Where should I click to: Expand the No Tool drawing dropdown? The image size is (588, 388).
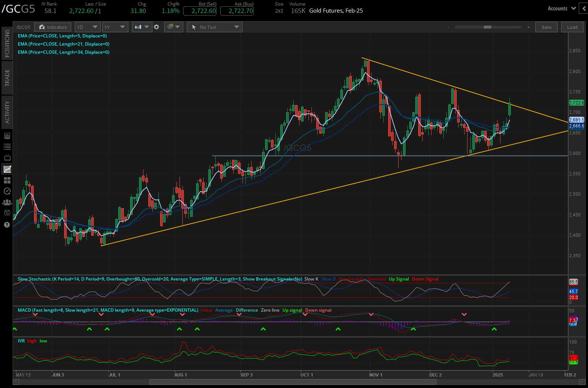(215, 27)
